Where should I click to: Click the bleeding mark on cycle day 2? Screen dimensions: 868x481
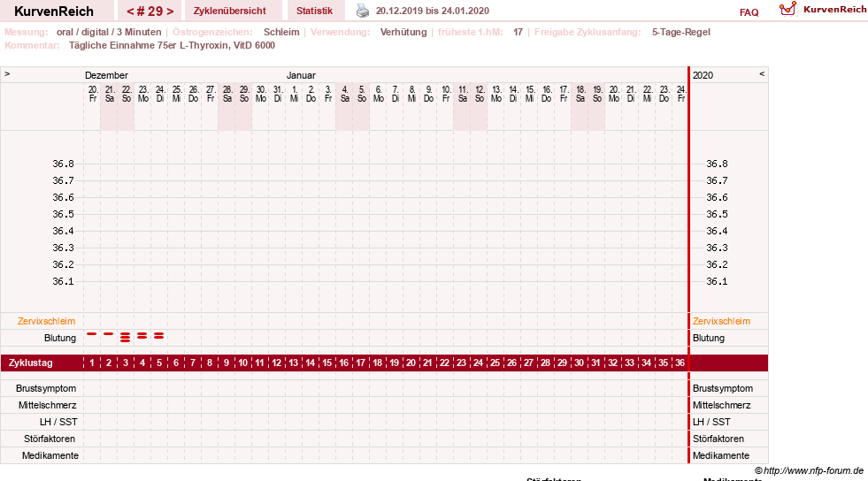coord(109,334)
